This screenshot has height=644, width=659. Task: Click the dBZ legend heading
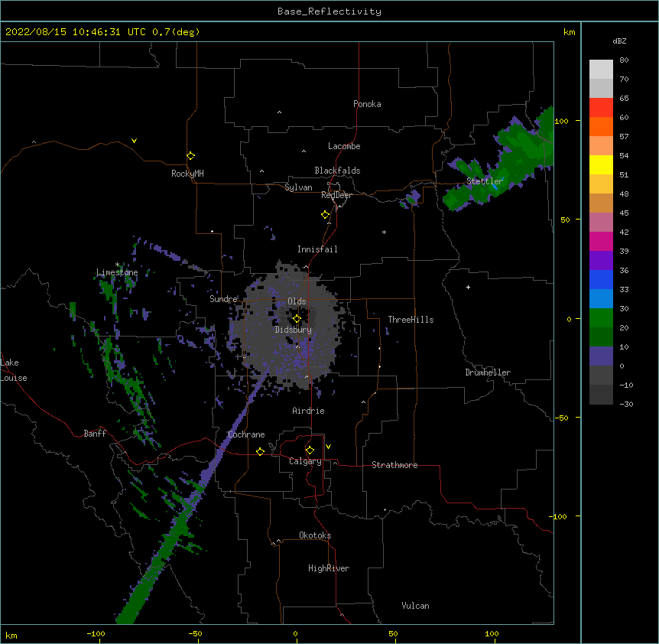[619, 41]
